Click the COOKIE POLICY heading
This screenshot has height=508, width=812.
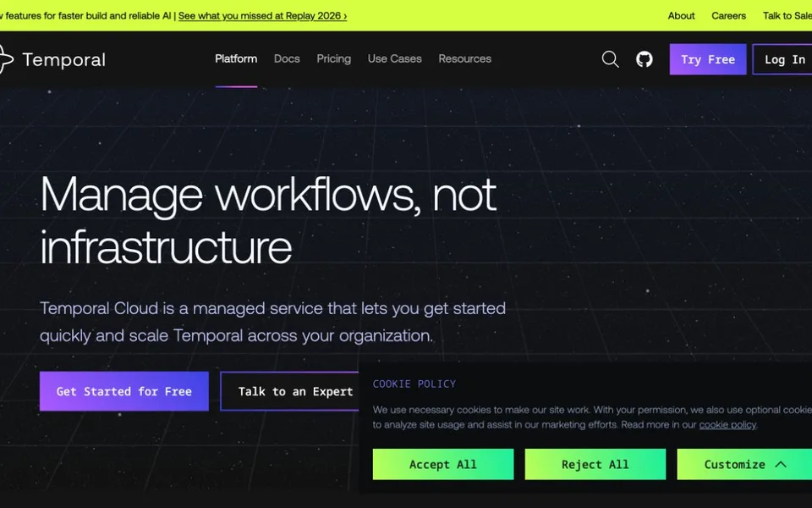414,384
